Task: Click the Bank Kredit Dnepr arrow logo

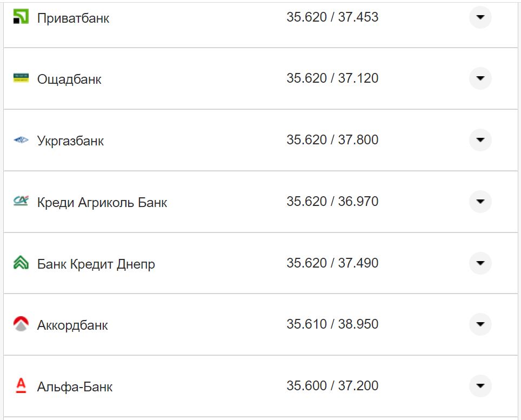Action: pos(20,263)
